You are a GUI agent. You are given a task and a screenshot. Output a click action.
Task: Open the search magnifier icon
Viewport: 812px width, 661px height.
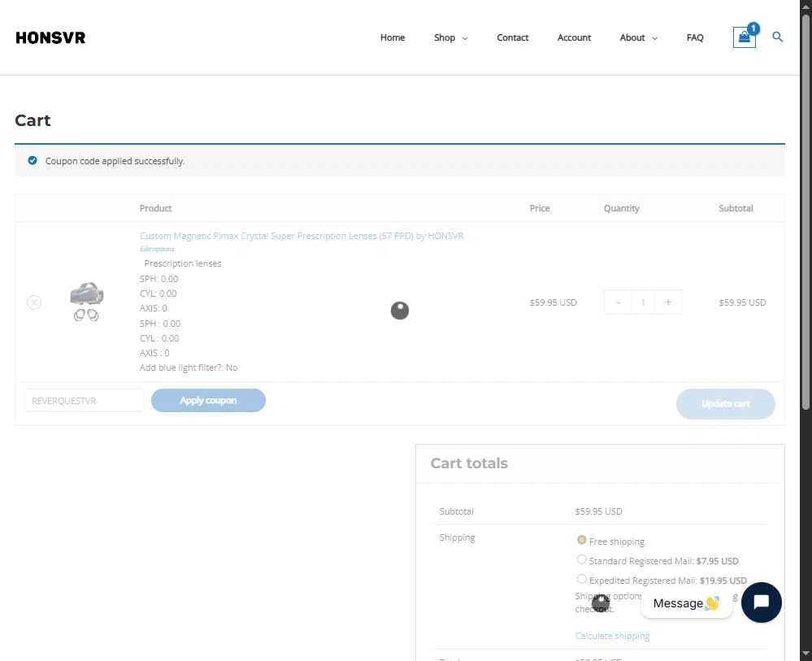777,37
